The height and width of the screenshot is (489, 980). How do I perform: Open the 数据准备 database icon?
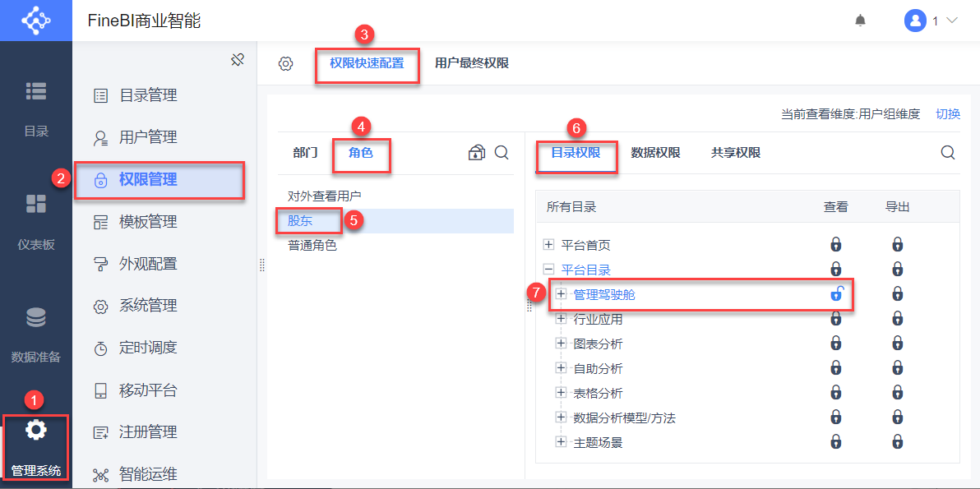pos(36,317)
